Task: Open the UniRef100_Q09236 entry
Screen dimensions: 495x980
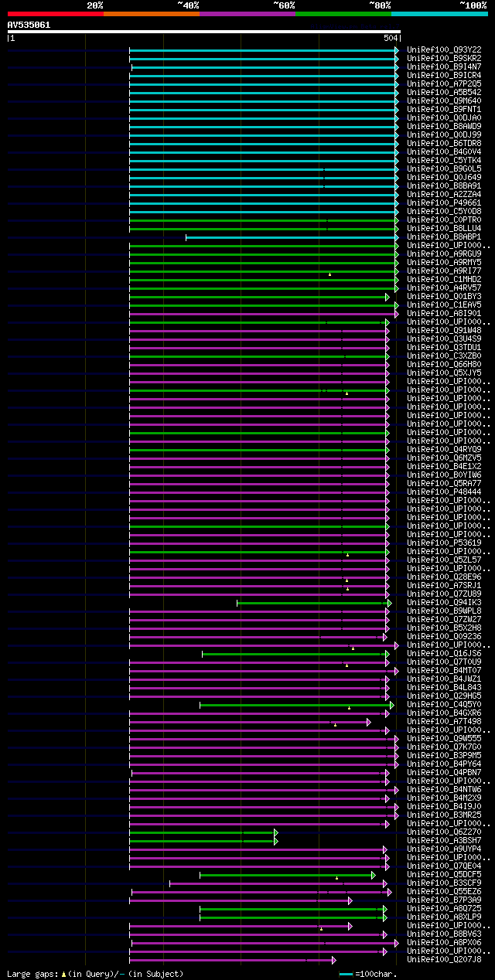Action: pos(444,636)
